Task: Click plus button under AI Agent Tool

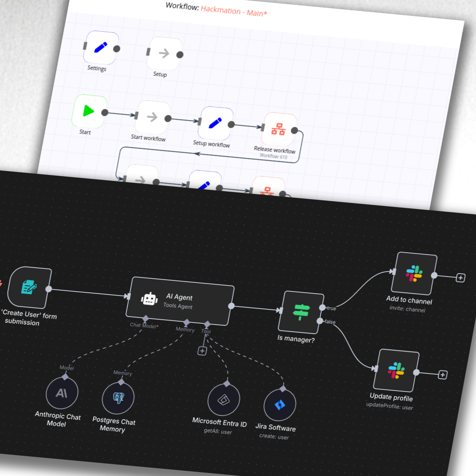Action: (x=202, y=351)
